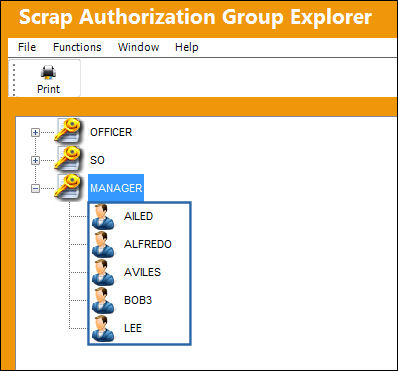Screen dimensions: 398x371
Task: Click the OFFICER key icon
Action: pos(68,131)
